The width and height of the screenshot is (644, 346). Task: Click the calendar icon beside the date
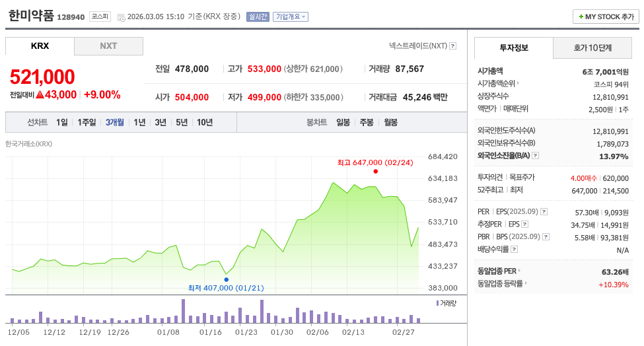pos(121,18)
